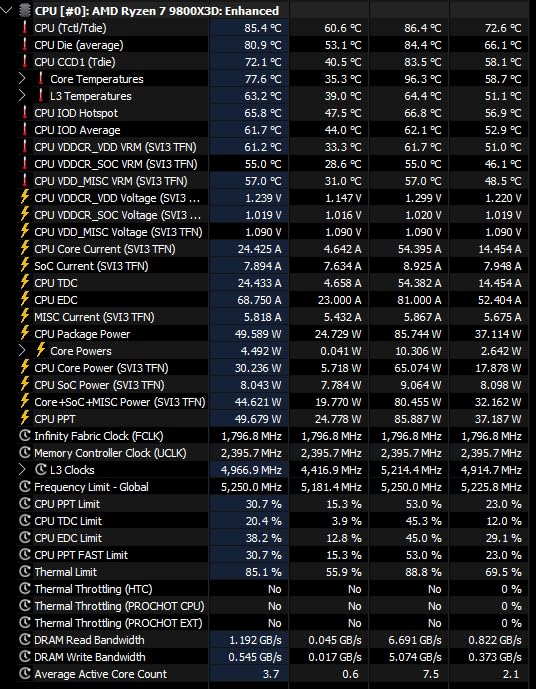Click the lightning icon for Core+SoC+MISC Power
Viewport: 536px width, 689px height.
point(25,402)
